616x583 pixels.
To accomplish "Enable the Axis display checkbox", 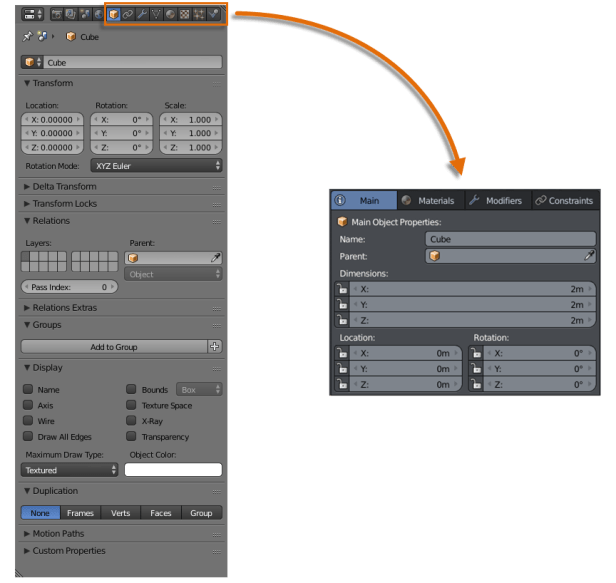I will click(28, 405).
